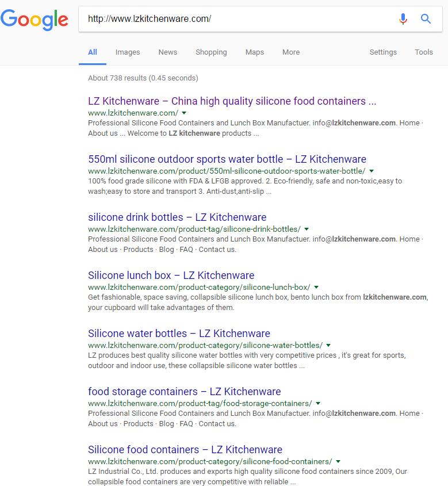Expand dropdown arrow beside 550ml-silicone-outdoor-sports-water-bottle URL
Image resolution: width=448 pixels, height=486 pixels.
[372, 171]
